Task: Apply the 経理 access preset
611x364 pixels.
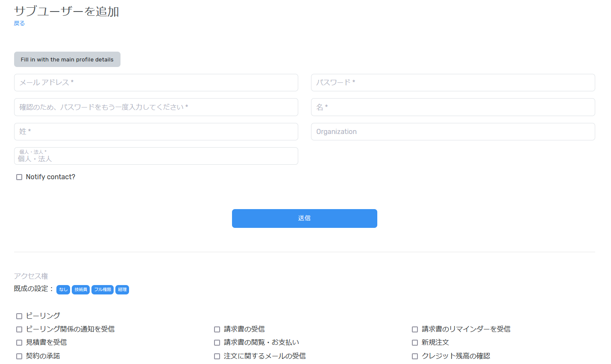Action: [x=122, y=290]
